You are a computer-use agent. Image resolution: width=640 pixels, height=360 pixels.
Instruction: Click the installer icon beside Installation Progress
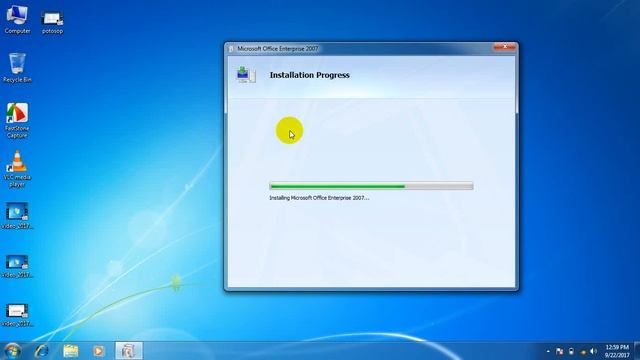(246, 75)
